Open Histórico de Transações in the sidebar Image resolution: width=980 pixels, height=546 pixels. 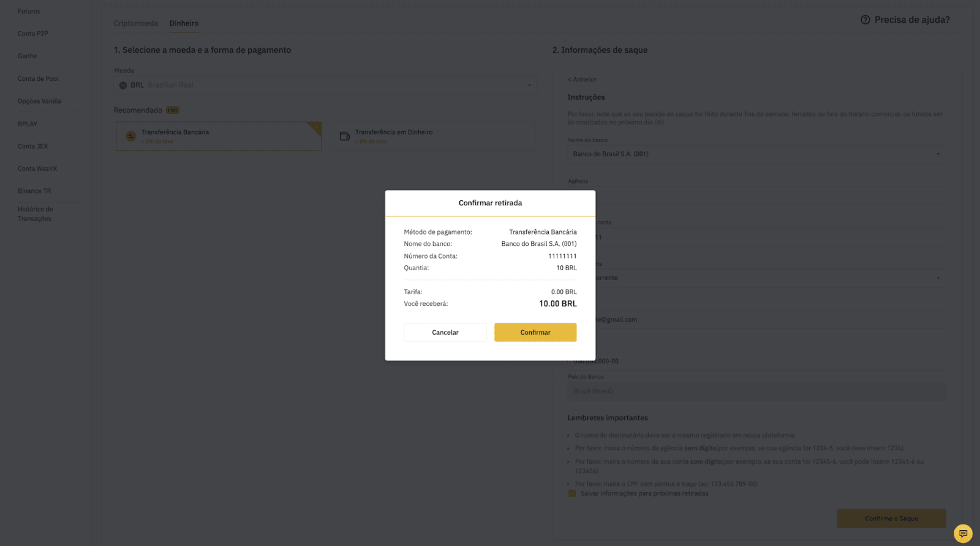(x=36, y=214)
